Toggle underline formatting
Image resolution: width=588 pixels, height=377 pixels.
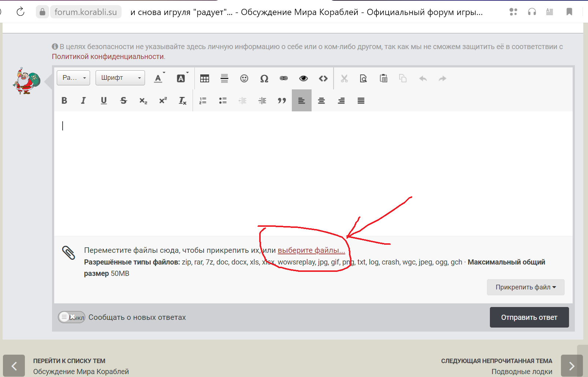coord(104,100)
